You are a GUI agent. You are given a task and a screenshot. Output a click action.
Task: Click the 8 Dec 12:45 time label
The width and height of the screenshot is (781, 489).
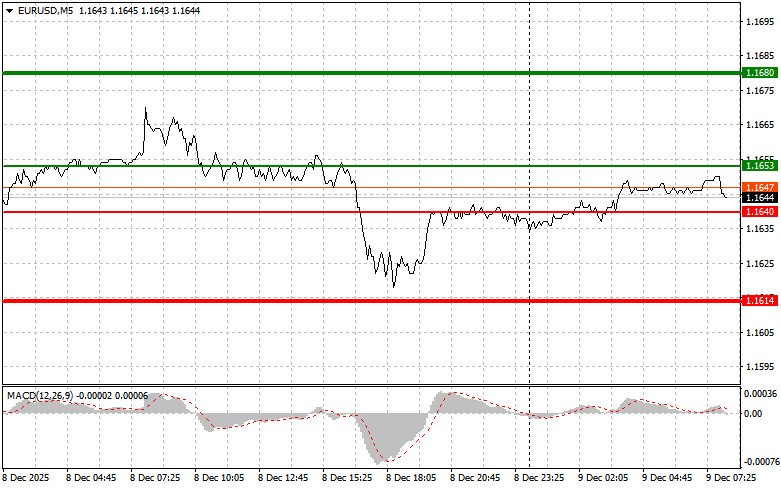[x=283, y=478]
